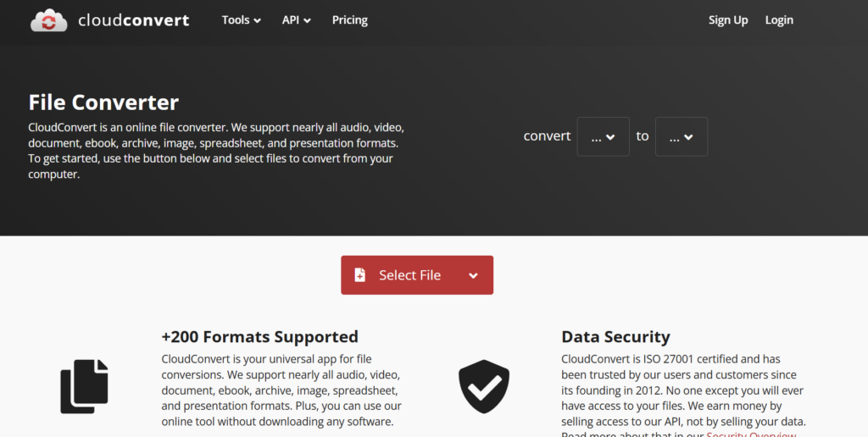
Task: Click the Select File button
Action: pos(417,275)
